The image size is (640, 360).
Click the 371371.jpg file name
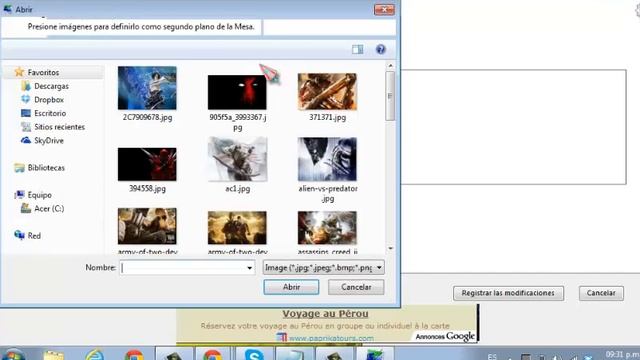[327, 117]
